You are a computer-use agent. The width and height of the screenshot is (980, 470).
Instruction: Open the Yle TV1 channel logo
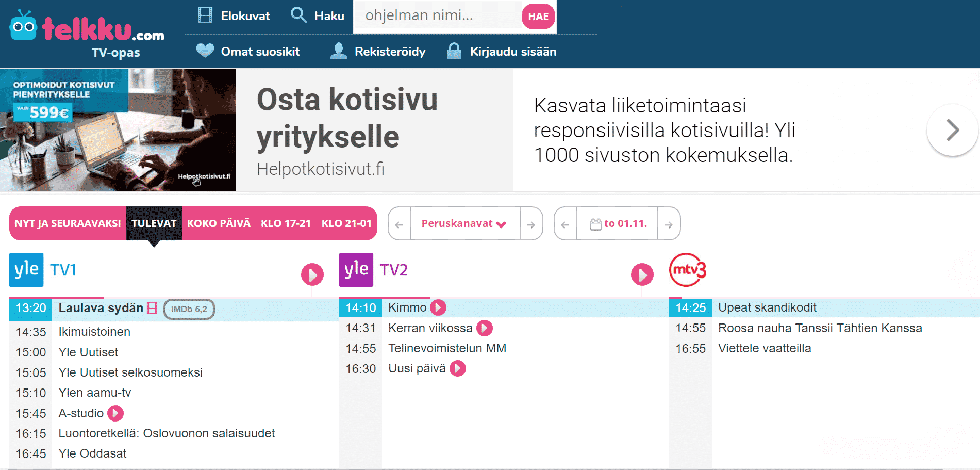tap(43, 270)
